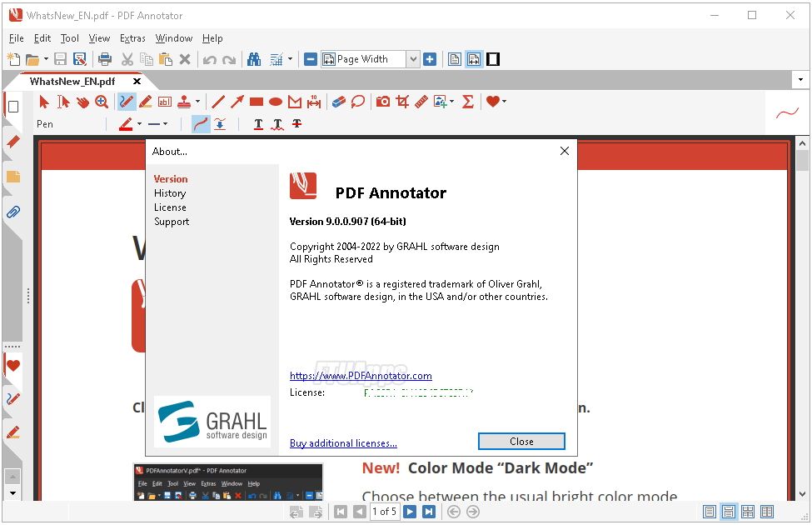The image size is (812, 525).
Task: Click the Delete X icon in toolbar
Action: tap(185, 59)
